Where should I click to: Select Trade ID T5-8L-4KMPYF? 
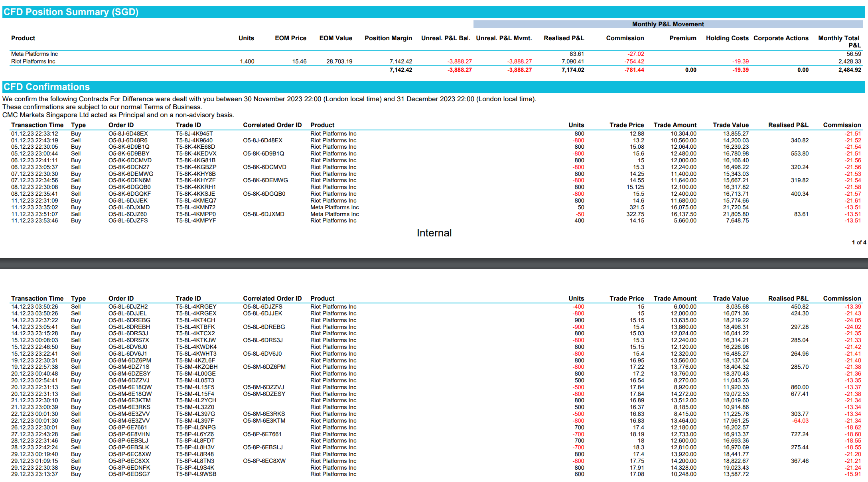pyautogui.click(x=196, y=220)
